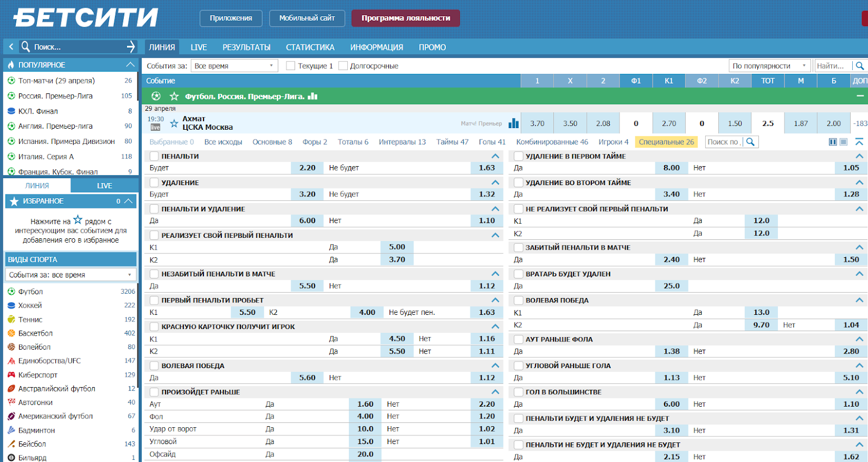The height and width of the screenshot is (462, 868).
Task: Switch to the Специальные 26 tab
Action: tap(666, 142)
